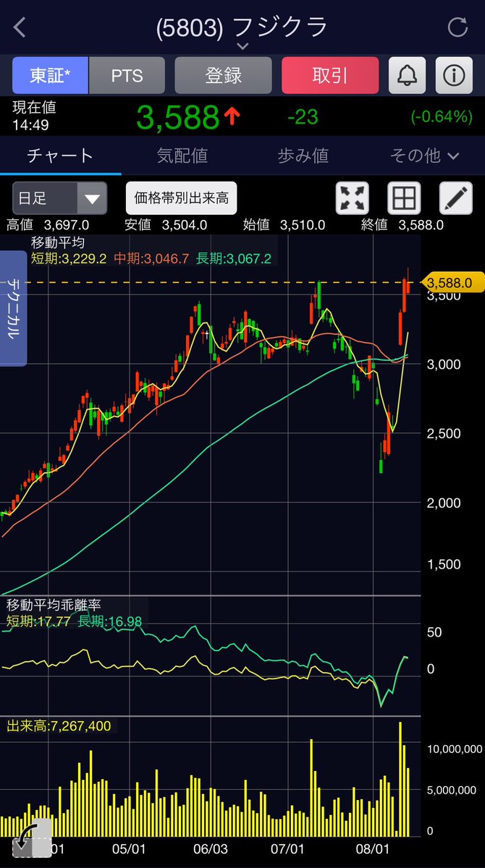
Task: Open the 日足 timeframe dropdown
Action: (59, 198)
